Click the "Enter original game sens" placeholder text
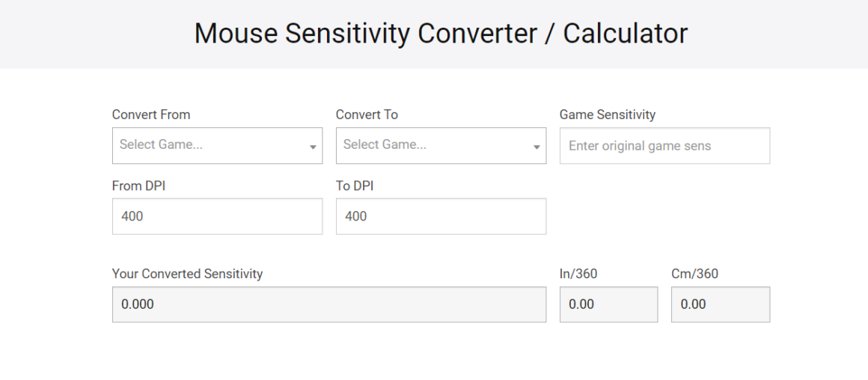The image size is (868, 380). pyautogui.click(x=639, y=146)
